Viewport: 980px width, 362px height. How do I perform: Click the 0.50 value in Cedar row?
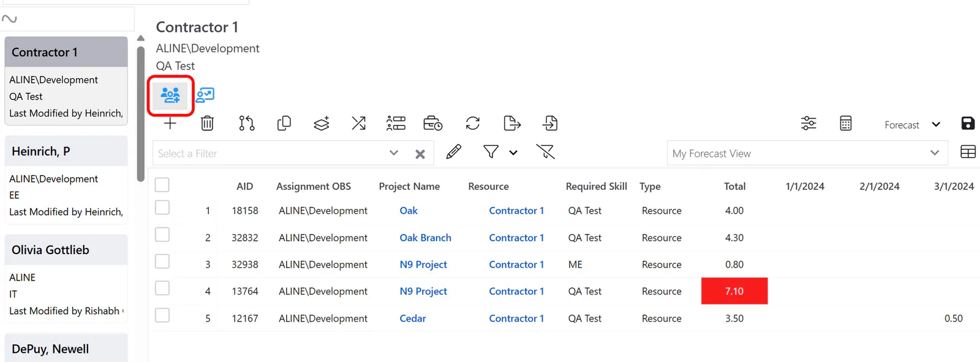(x=954, y=319)
